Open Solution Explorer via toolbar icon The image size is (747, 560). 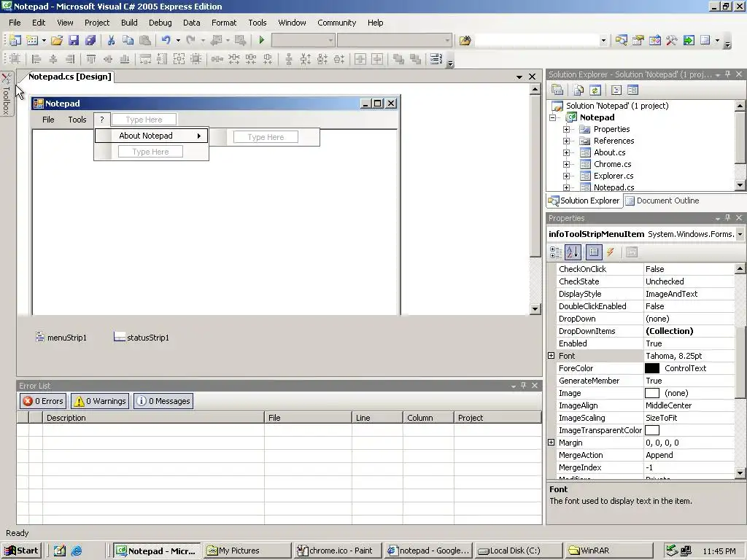coord(622,41)
